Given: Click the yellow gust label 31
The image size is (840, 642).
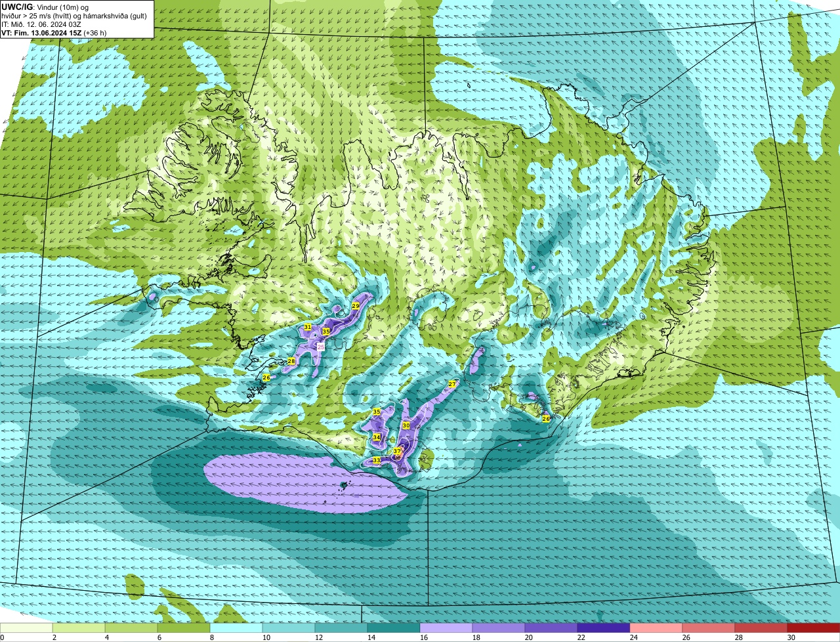Looking at the screenshot, I should 308,327.
